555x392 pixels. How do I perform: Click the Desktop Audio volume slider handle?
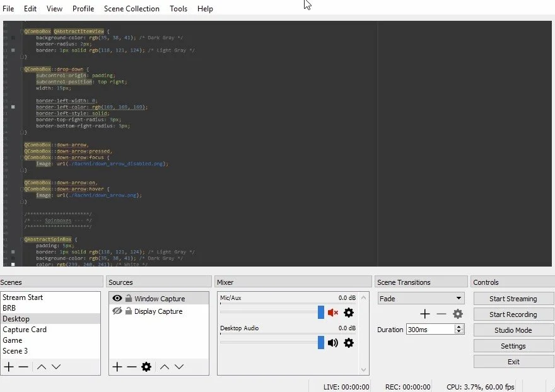pyautogui.click(x=321, y=343)
